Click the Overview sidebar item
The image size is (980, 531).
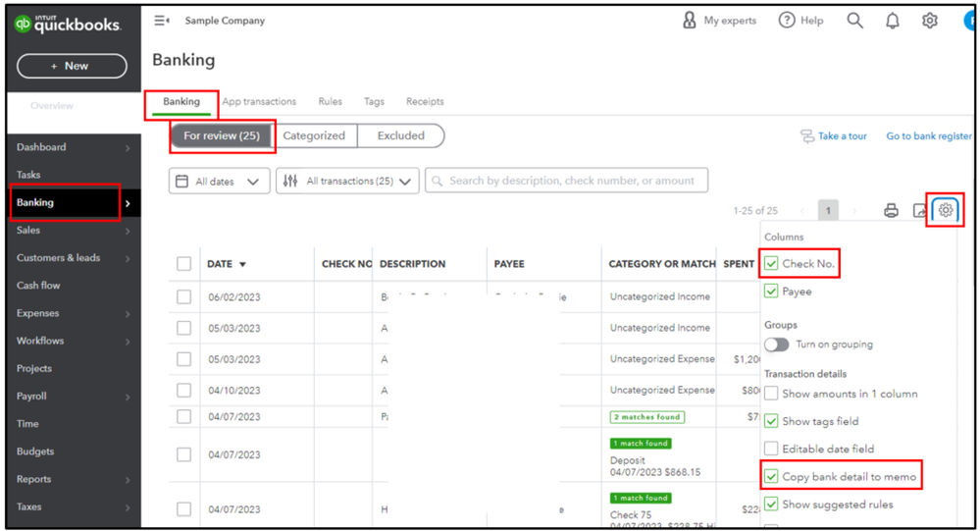pos(52,106)
